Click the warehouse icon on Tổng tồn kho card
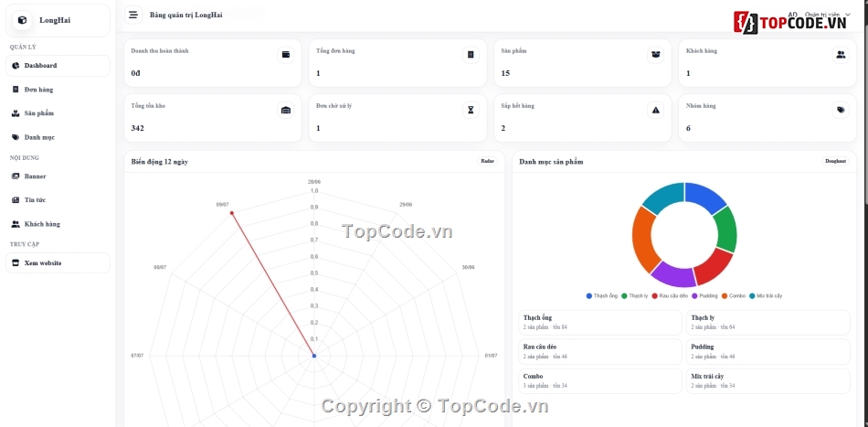Screen dimensions: 868x427 point(286,111)
